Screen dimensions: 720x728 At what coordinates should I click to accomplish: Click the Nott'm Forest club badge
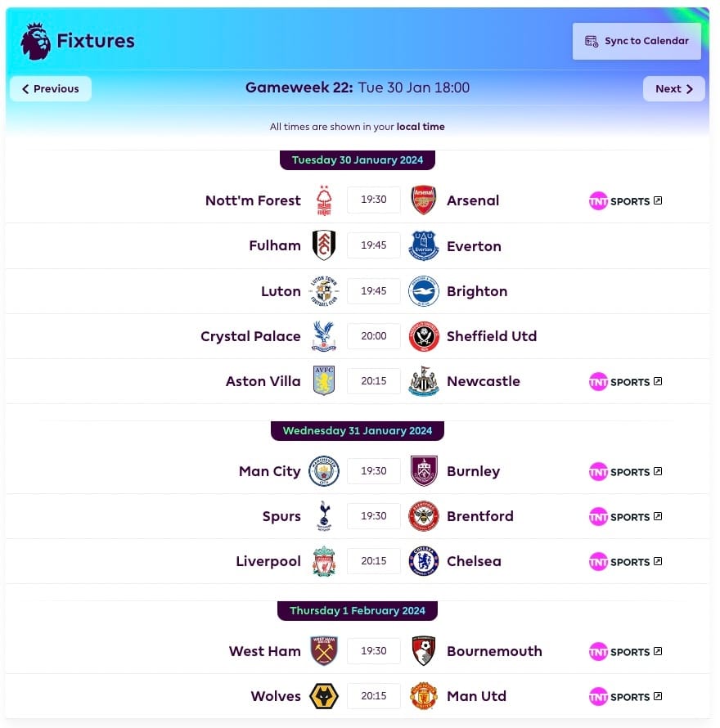(x=324, y=200)
